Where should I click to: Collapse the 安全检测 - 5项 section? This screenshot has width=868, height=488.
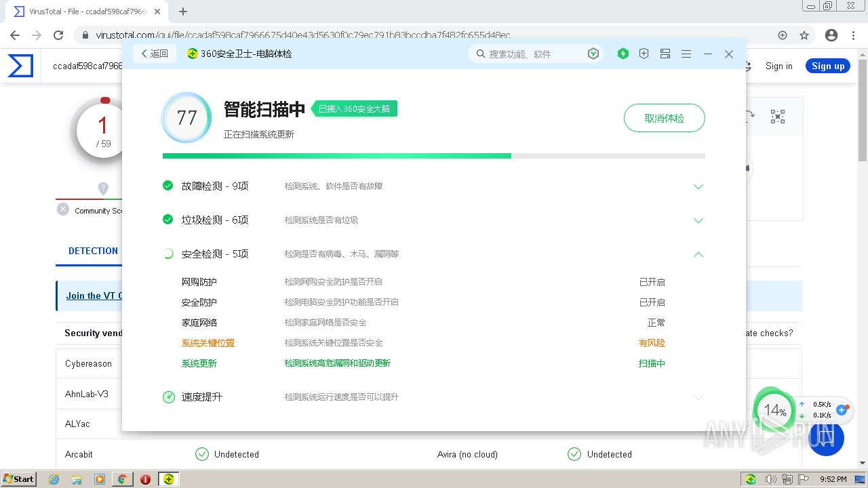[x=698, y=254]
